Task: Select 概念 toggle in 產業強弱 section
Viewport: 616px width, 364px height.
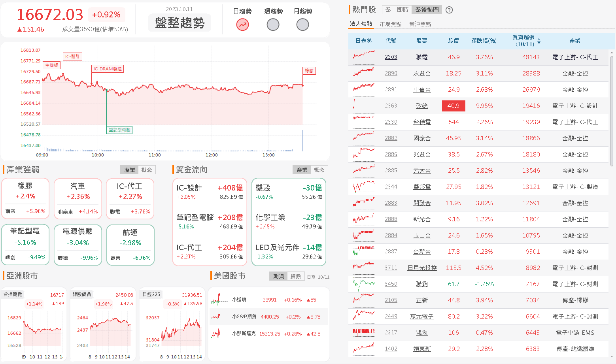Action: (147, 170)
